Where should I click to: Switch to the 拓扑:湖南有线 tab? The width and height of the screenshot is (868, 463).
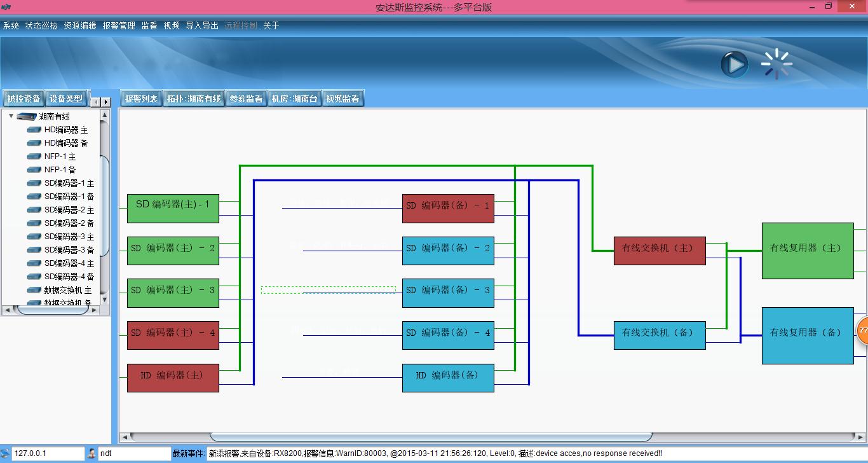coord(194,99)
